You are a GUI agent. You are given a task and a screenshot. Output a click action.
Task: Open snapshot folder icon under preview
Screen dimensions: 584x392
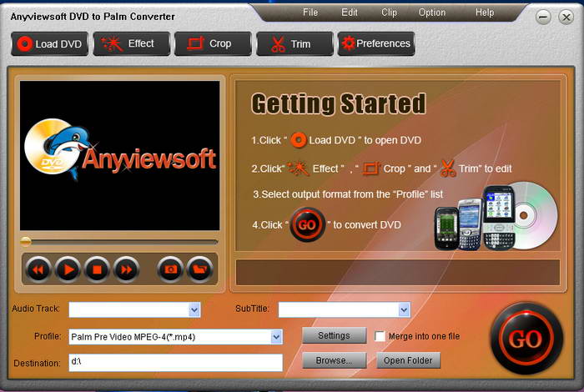coord(200,269)
